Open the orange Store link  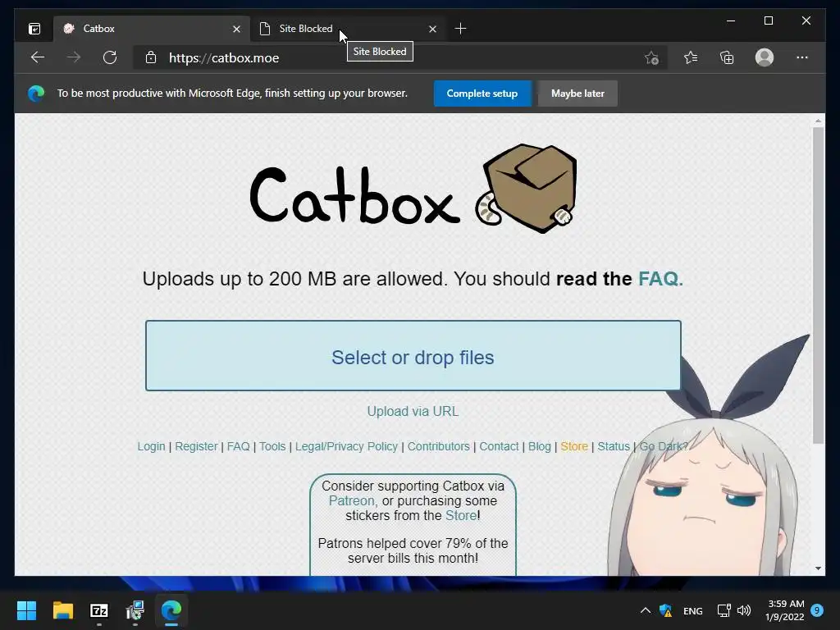pyautogui.click(x=574, y=446)
